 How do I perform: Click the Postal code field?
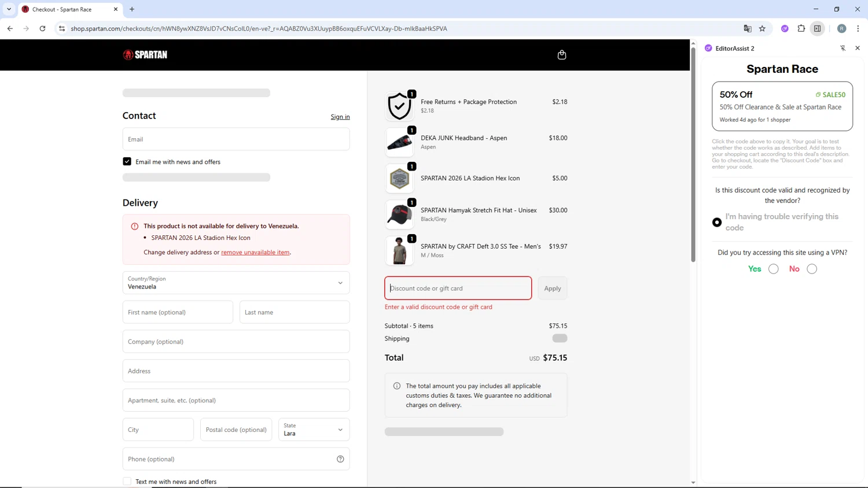236,430
